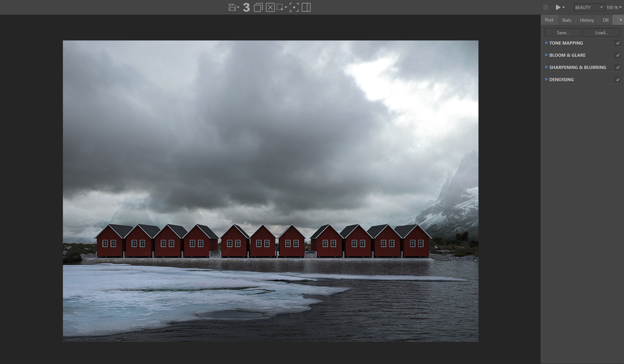Open the stop render dropdown arrow
This screenshot has width=624, height=364.
[x=551, y=7]
